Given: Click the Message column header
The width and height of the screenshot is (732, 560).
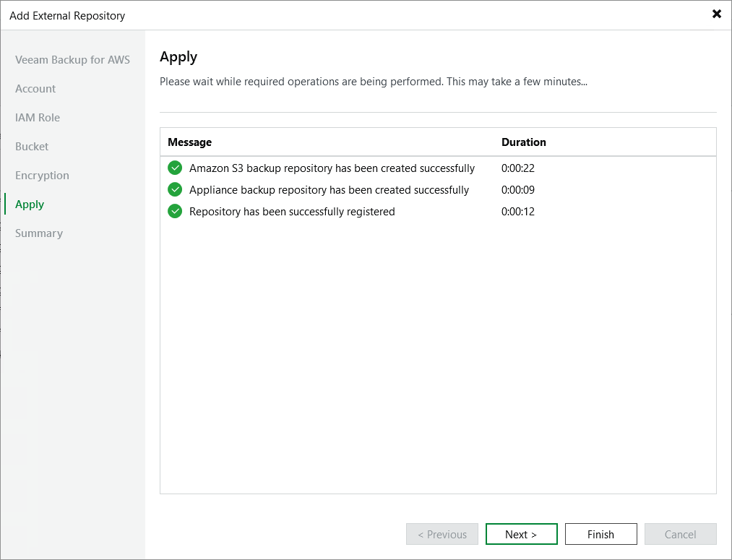Looking at the screenshot, I should [189, 142].
